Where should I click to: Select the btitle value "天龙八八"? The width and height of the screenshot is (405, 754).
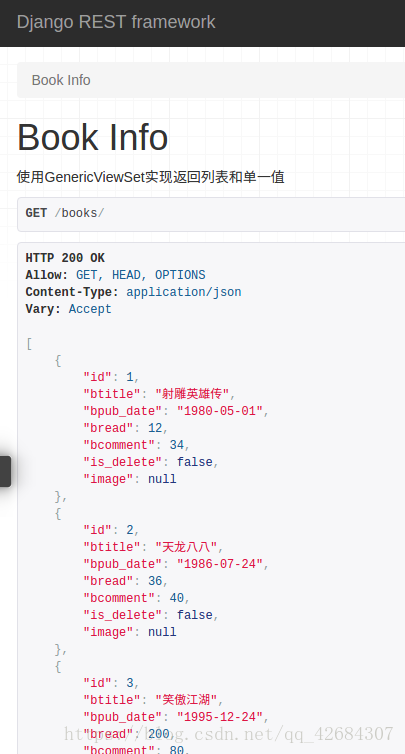(187, 547)
